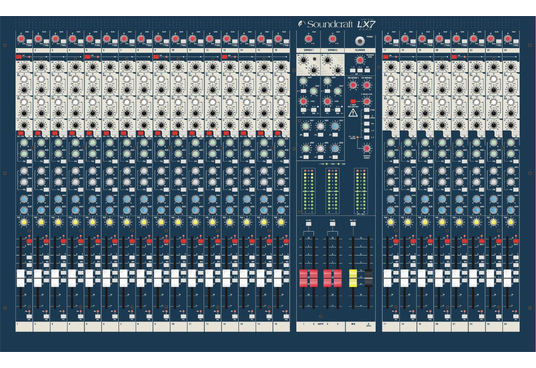Turn the bottom red monitor level knob
This screenshot has width=536, height=368.
366,149
